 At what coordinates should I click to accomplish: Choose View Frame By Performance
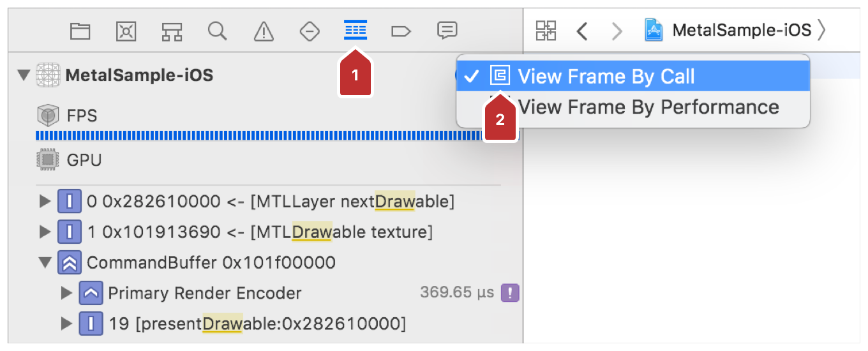(648, 107)
